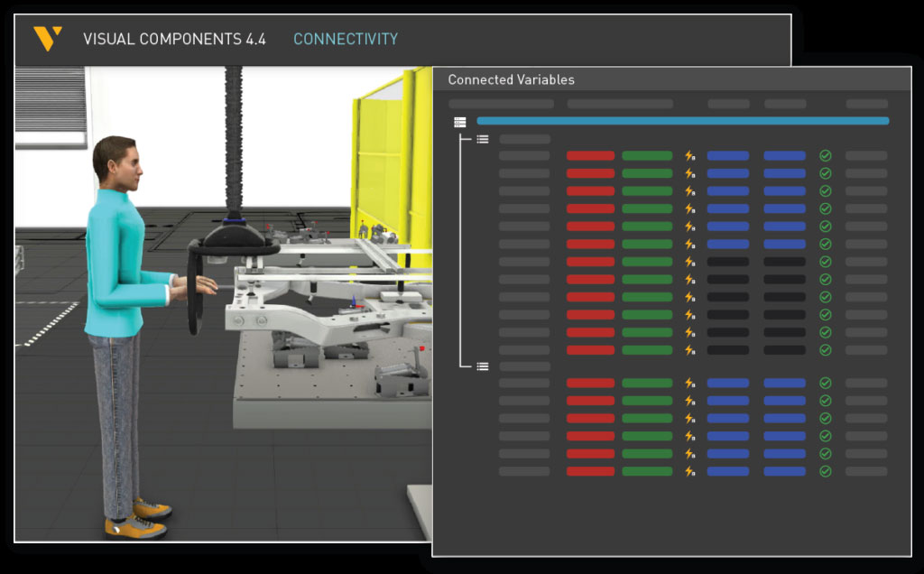Click the lightning icon in the second group's first row
Screen dimensions: 924x574
689,384
